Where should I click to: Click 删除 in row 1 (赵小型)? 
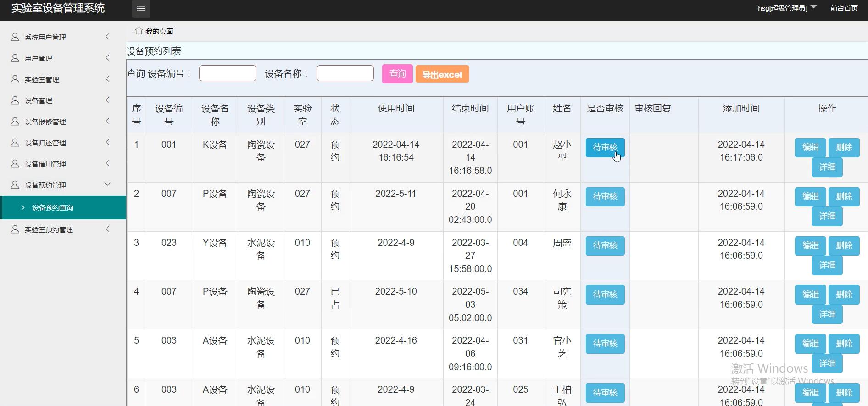pos(844,147)
